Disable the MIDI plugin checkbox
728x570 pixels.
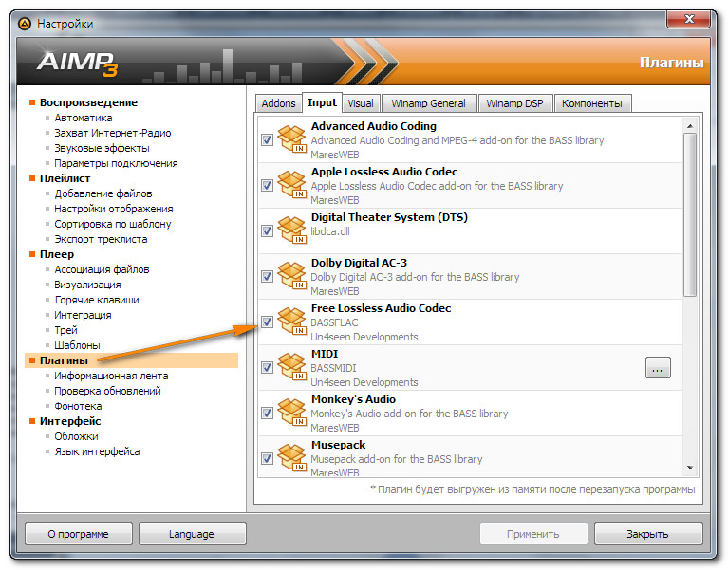pyautogui.click(x=267, y=367)
